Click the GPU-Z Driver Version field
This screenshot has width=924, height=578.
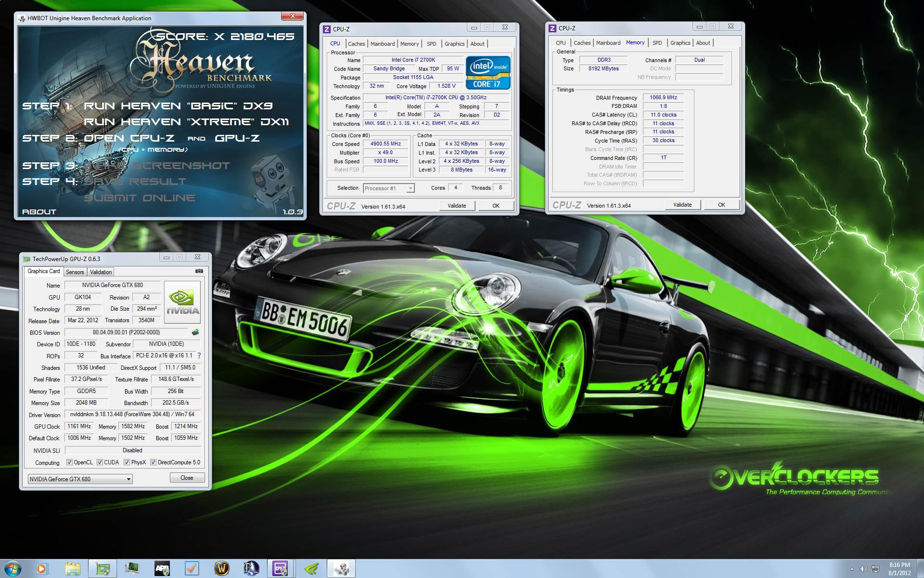pos(132,414)
